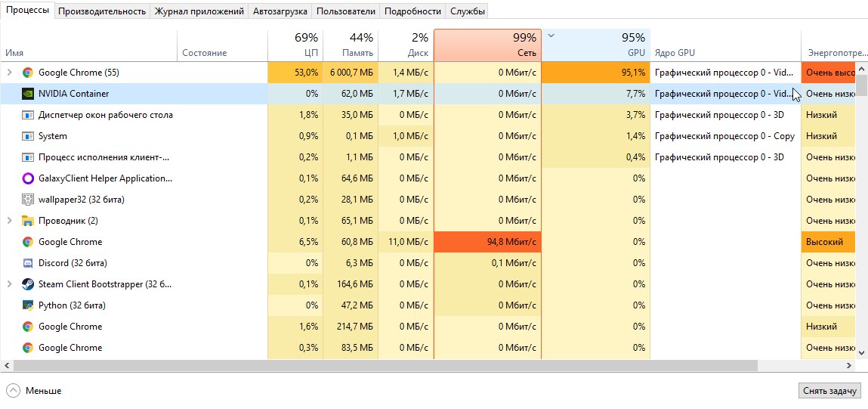Switch to the Автозагрузка tab
The height and width of the screenshot is (409, 868).
tap(280, 11)
